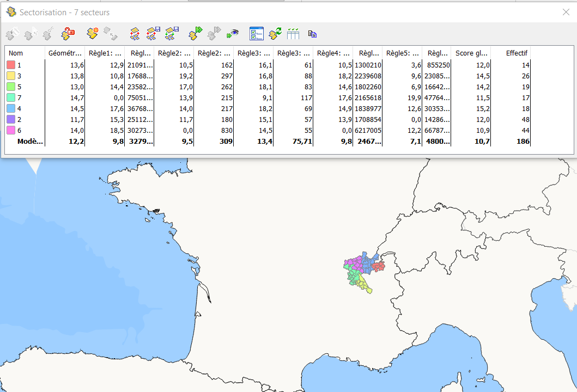Toggle the eye preview icon
Viewport: 577px width, 392px height.
[233, 34]
